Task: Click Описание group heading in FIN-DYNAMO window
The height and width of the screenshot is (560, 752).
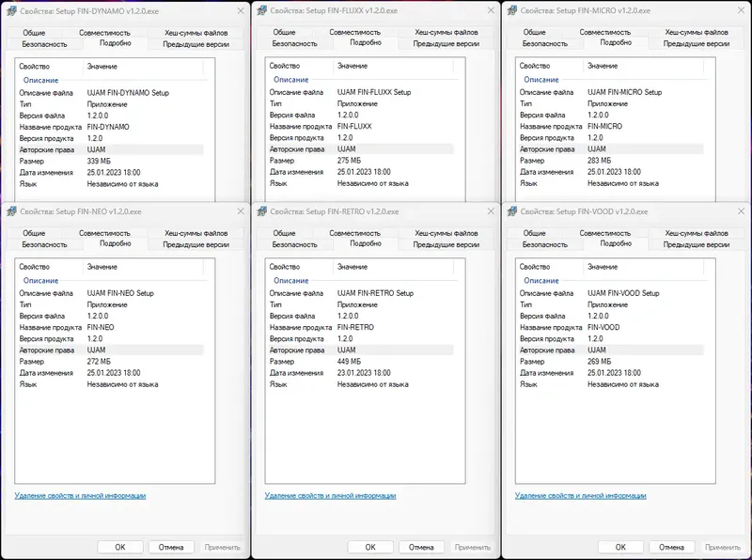Action: tap(40, 80)
